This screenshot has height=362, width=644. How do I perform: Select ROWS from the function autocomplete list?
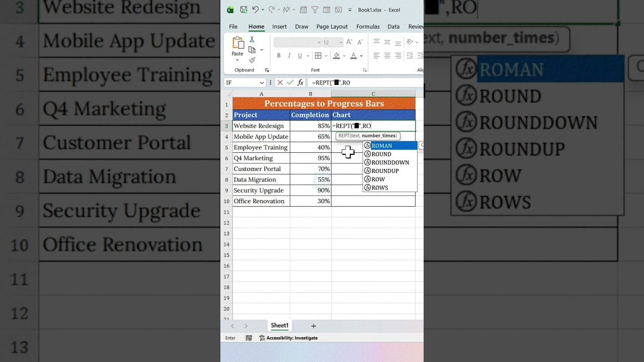tap(390, 188)
